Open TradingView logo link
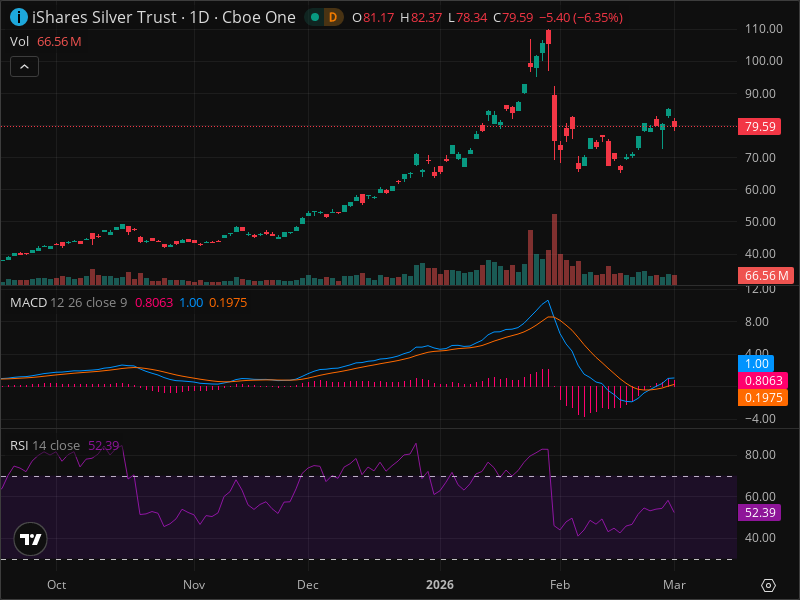This screenshot has width=800, height=600. pyautogui.click(x=31, y=539)
